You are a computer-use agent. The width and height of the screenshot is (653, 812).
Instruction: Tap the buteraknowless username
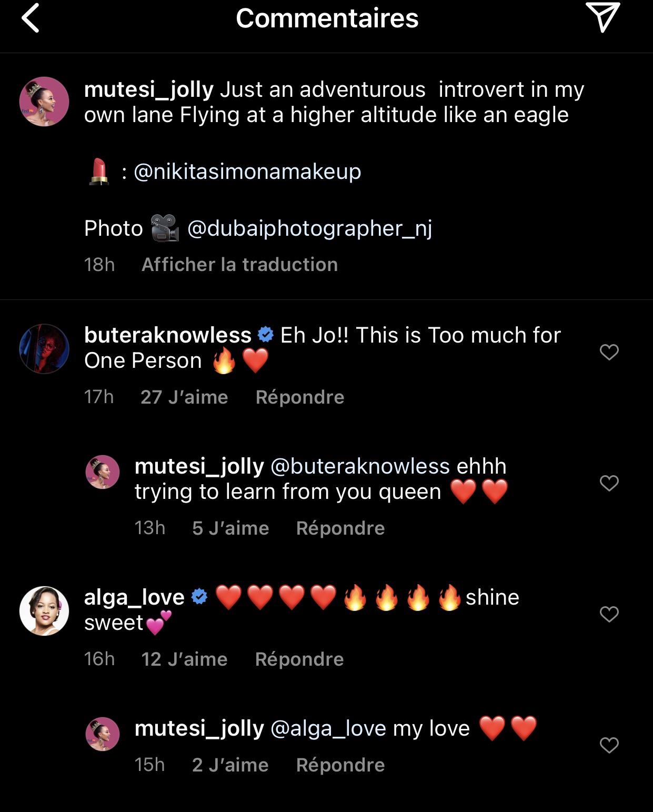pos(167,335)
